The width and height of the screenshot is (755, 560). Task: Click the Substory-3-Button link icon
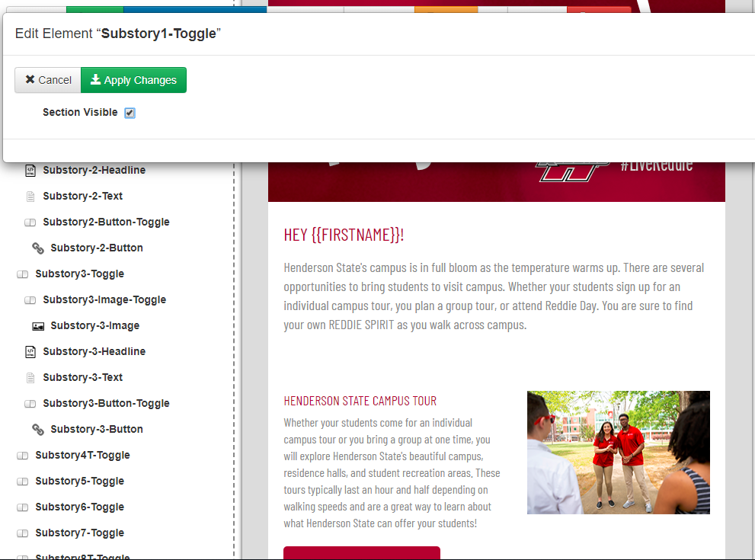(38, 430)
